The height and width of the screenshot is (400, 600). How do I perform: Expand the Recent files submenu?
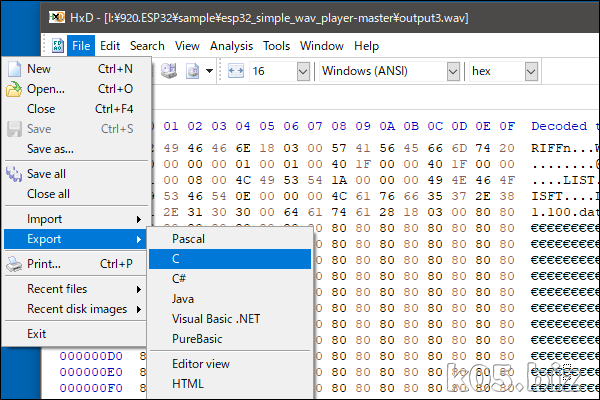point(76,289)
